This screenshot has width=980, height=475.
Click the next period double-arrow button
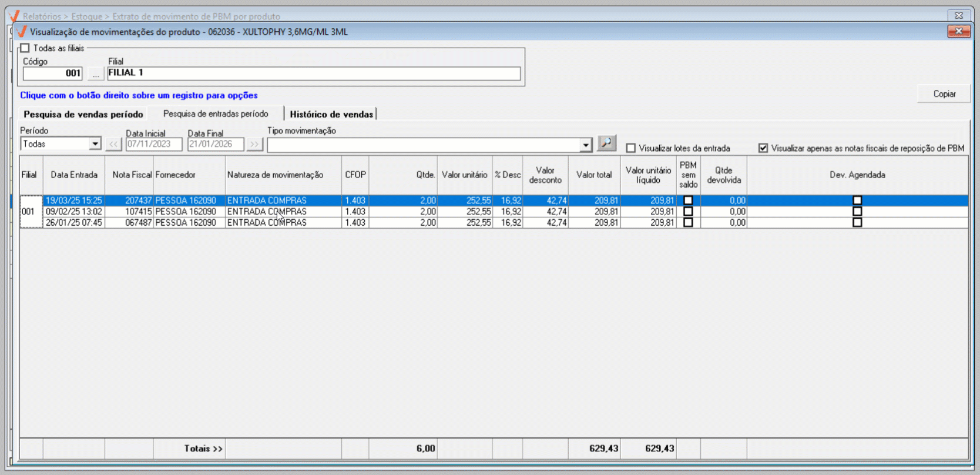click(x=254, y=144)
